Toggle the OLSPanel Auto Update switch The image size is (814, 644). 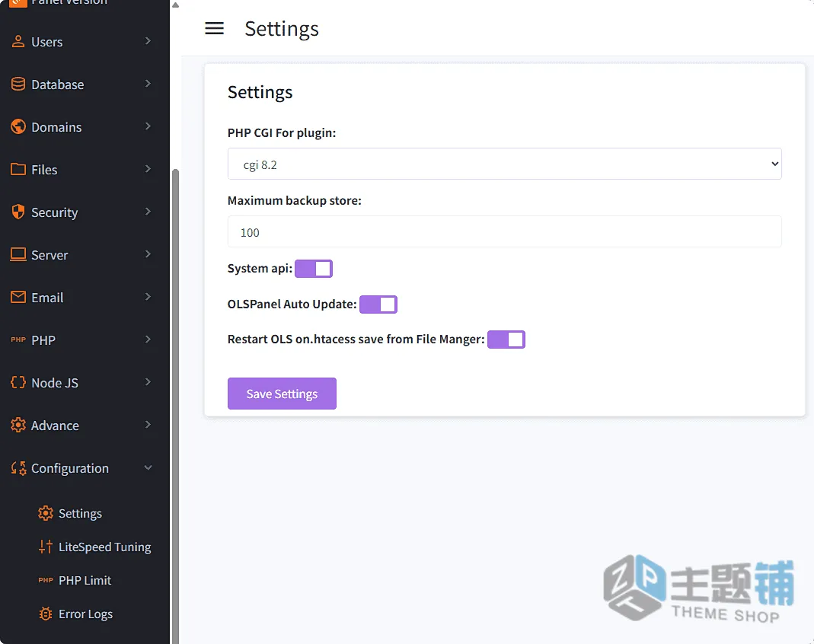click(378, 304)
